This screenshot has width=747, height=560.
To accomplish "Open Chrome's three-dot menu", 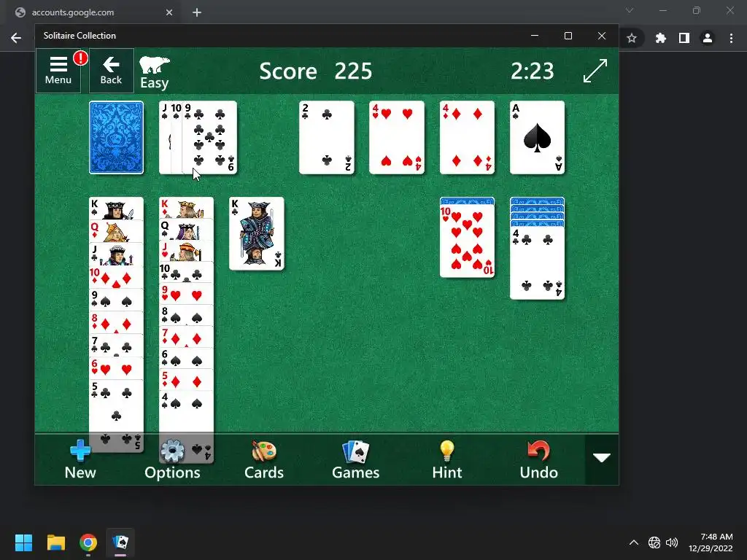I will tap(731, 38).
